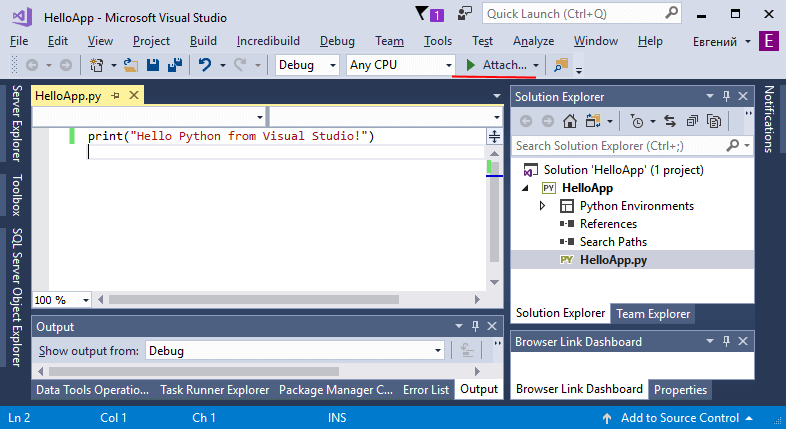
Task: Click the Search Solution Explorer field
Action: pyautogui.click(x=633, y=146)
